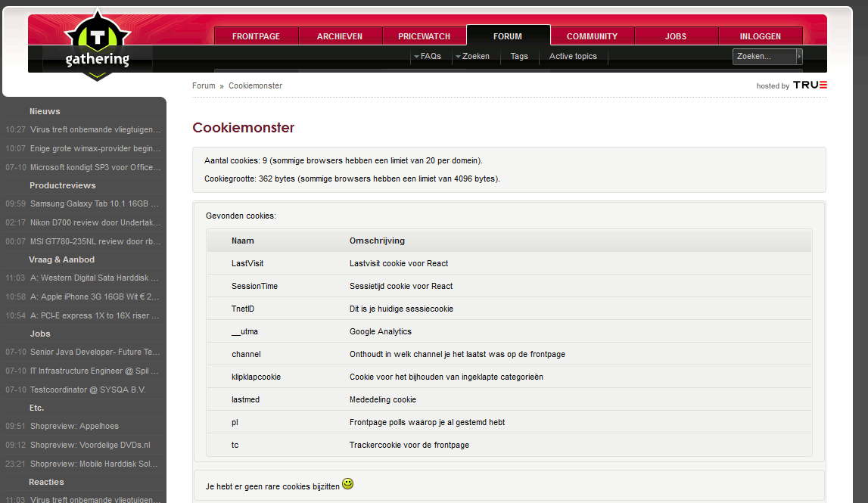The height and width of the screenshot is (503, 868).
Task: Open the Productreviews sidebar heading
Action: tap(63, 185)
